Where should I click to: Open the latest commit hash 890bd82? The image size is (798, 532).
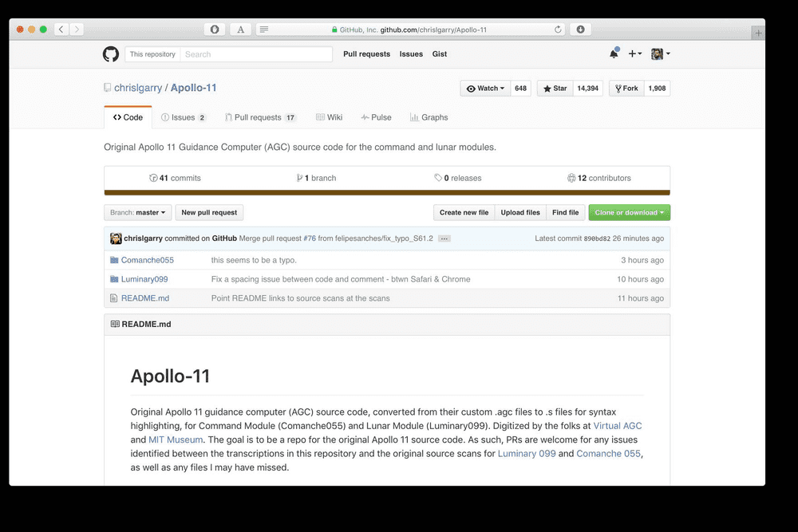coord(597,238)
